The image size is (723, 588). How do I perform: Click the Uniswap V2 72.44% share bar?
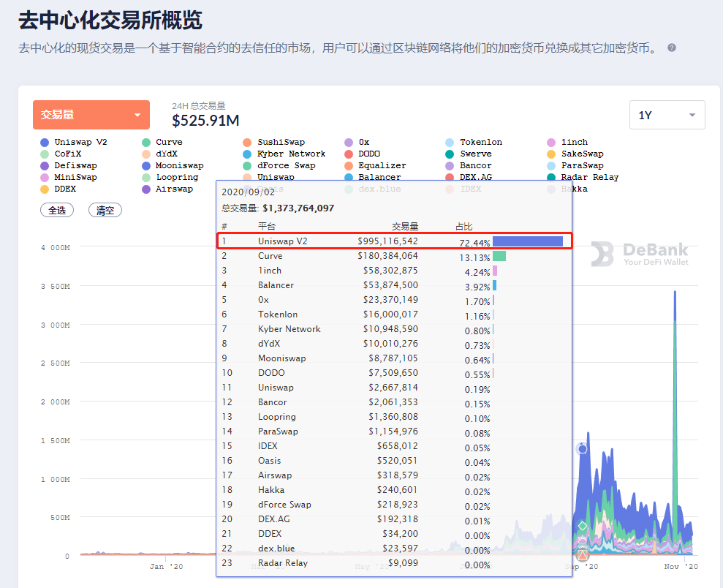(x=528, y=241)
